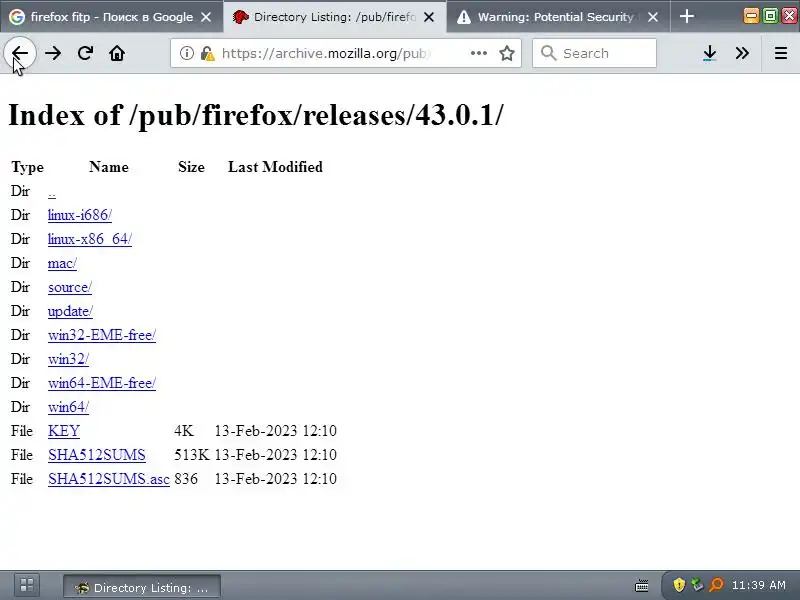Open the source/ directory

click(x=70, y=287)
